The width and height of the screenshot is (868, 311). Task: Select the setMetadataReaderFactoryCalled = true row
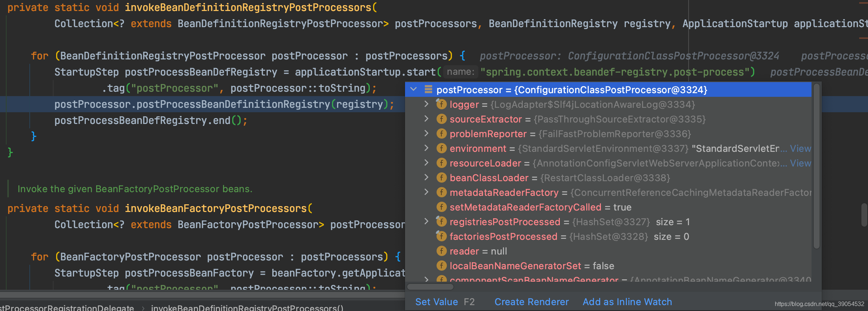(608, 207)
